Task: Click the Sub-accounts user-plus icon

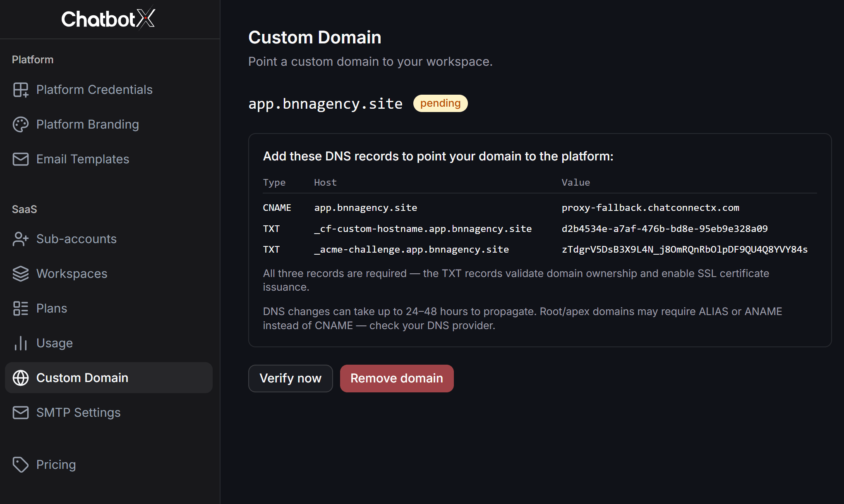Action: (21, 239)
